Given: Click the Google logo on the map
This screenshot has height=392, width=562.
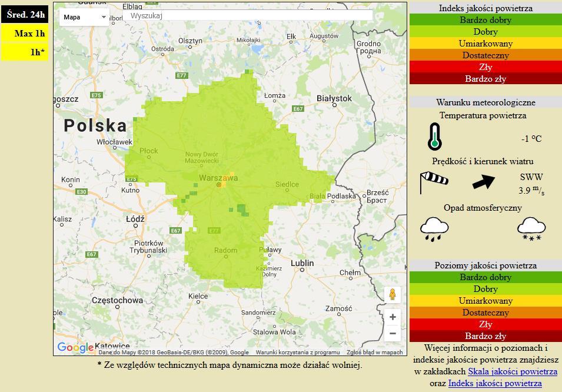Looking at the screenshot, I should tap(75, 347).
